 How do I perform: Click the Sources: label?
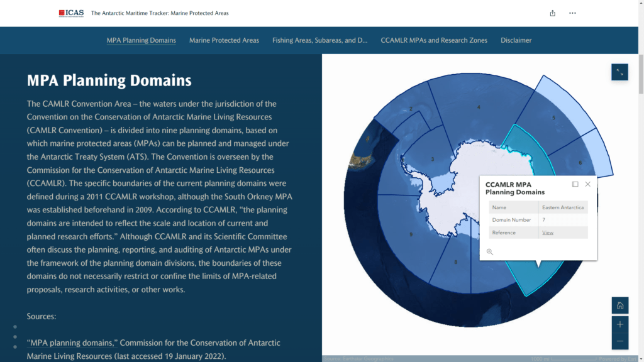tap(42, 317)
